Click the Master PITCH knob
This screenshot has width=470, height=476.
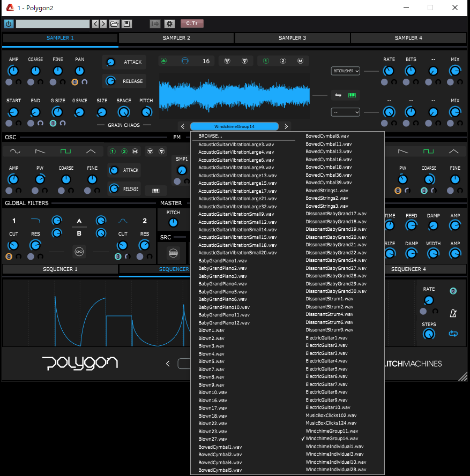(x=173, y=223)
